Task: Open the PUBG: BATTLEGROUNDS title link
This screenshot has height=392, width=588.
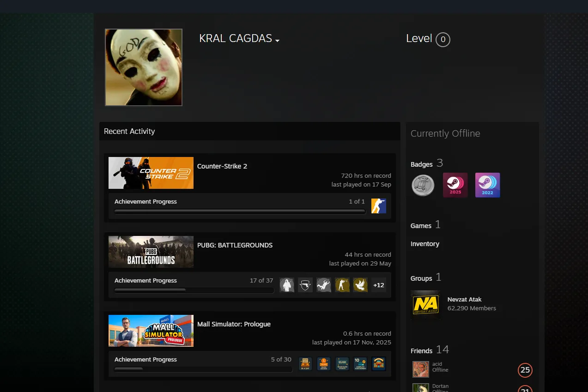Action: 235,245
